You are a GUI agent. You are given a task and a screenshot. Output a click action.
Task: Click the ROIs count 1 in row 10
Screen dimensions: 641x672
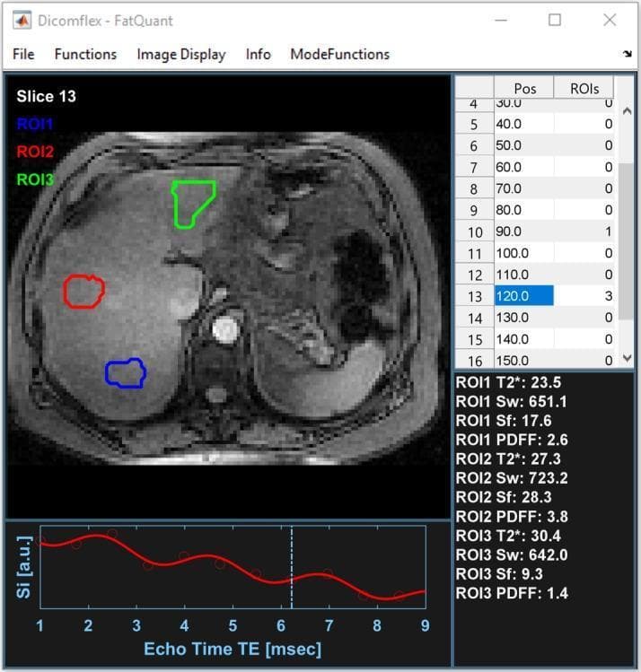(584, 231)
